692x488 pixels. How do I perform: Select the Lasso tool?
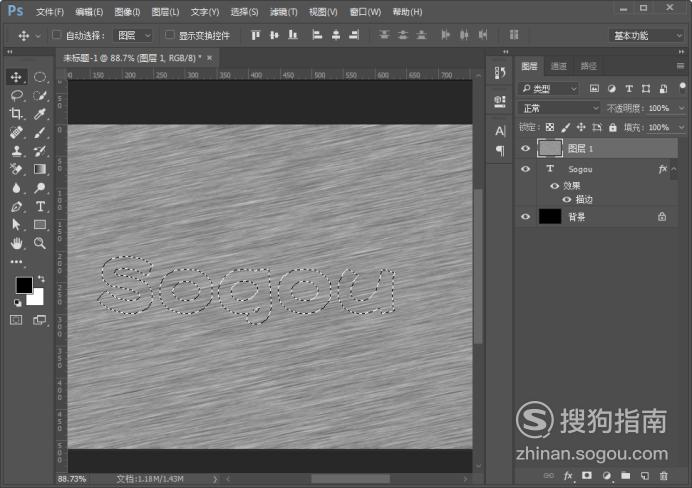click(x=16, y=95)
